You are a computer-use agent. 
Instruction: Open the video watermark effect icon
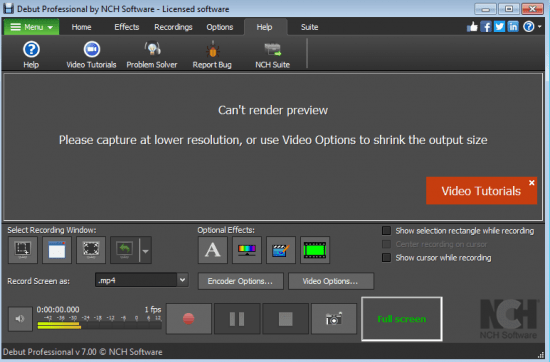coord(281,250)
